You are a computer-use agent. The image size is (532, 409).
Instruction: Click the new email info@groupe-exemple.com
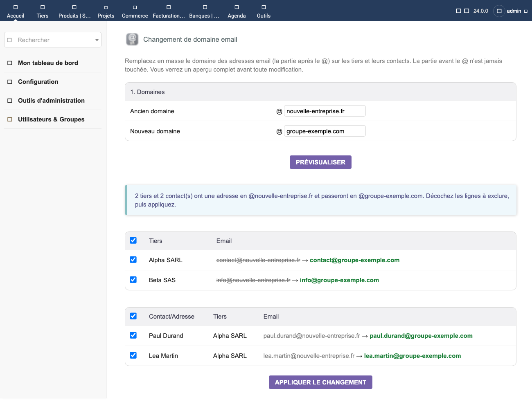[339, 280]
